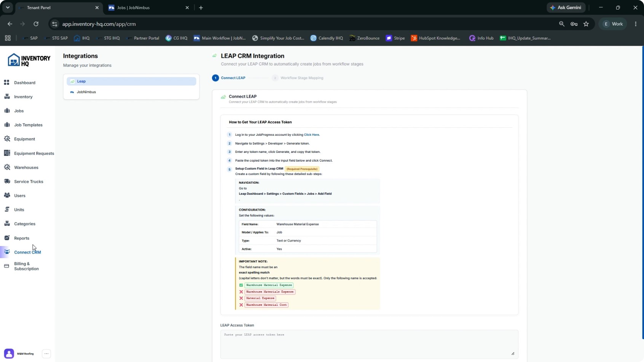Focus the LEAP Access Token field

pos(369,344)
